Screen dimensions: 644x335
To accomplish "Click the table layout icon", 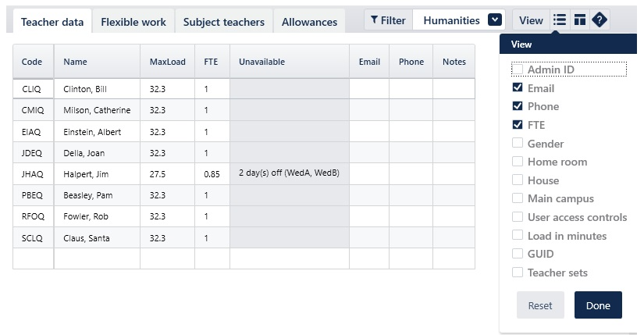I will pyautogui.click(x=579, y=20).
